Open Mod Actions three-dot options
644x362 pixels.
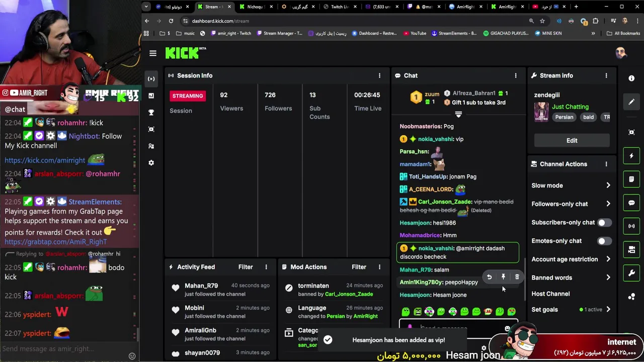pyautogui.click(x=379, y=267)
